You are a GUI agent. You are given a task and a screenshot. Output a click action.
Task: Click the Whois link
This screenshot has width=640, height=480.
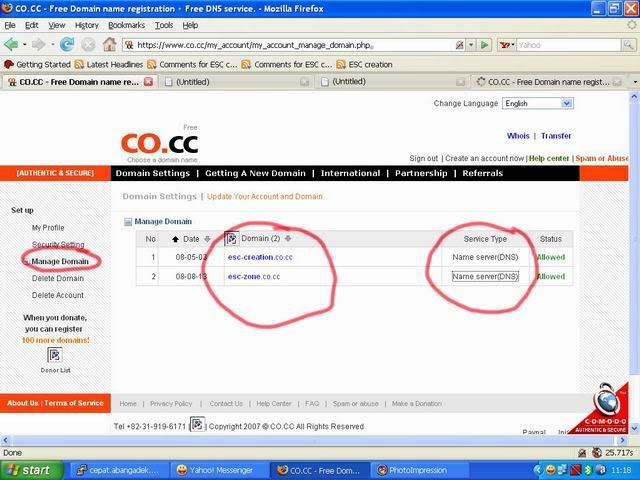pyautogui.click(x=518, y=136)
